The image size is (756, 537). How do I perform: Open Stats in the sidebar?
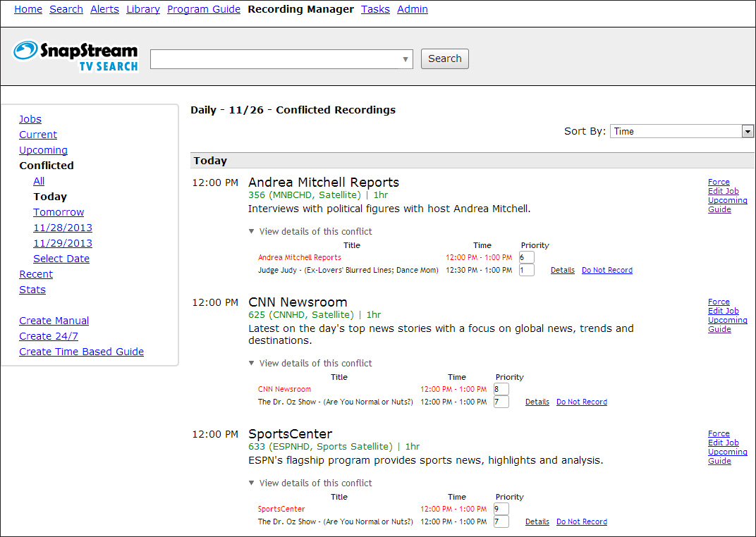pyautogui.click(x=32, y=290)
